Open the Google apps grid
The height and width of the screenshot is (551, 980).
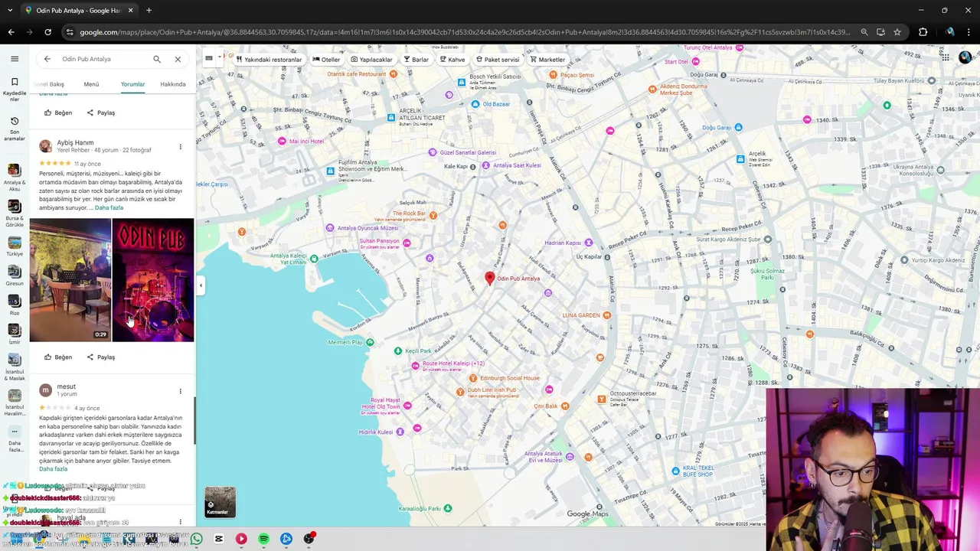click(946, 58)
